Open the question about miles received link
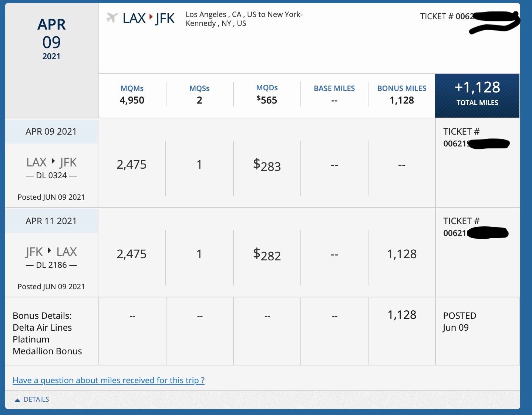Screen dimensions: 532x415 (x=108, y=380)
